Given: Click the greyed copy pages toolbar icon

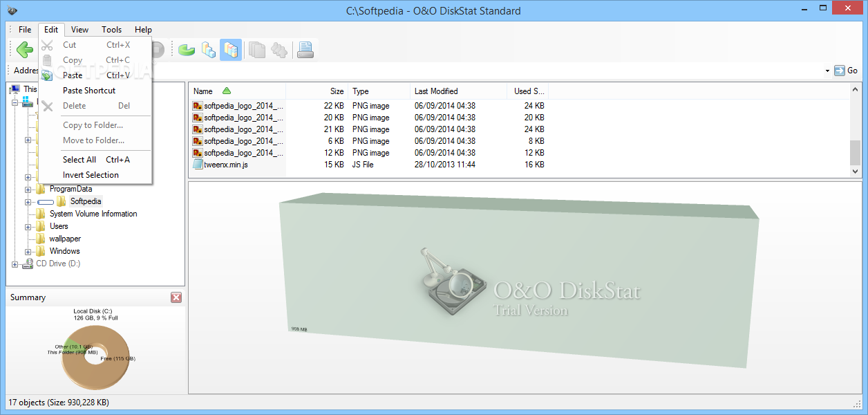Looking at the screenshot, I should [x=257, y=50].
